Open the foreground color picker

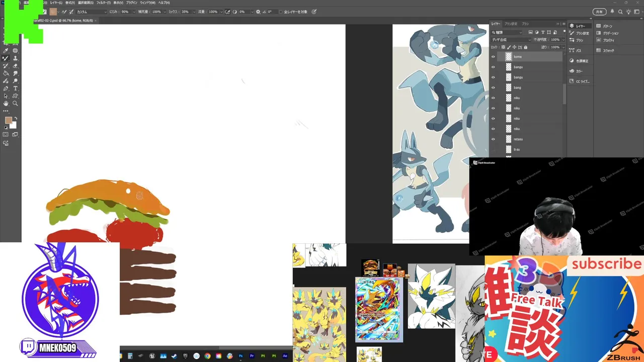click(x=9, y=120)
